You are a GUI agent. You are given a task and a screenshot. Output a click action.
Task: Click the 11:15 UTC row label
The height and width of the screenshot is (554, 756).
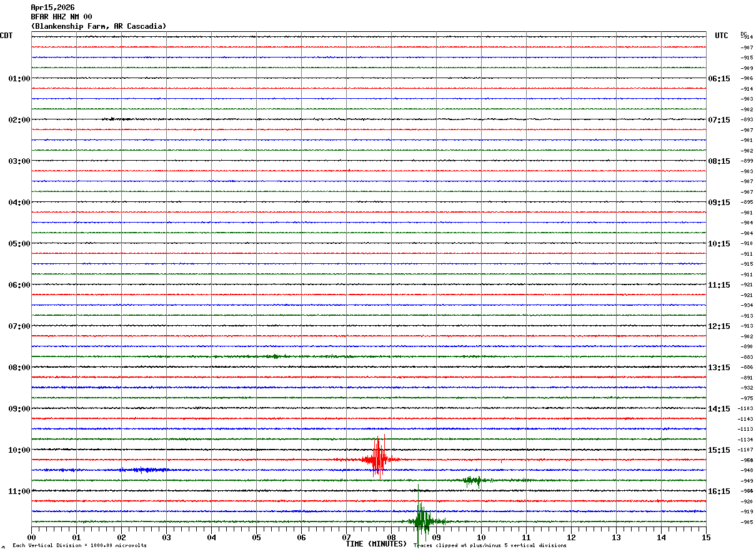[719, 285]
